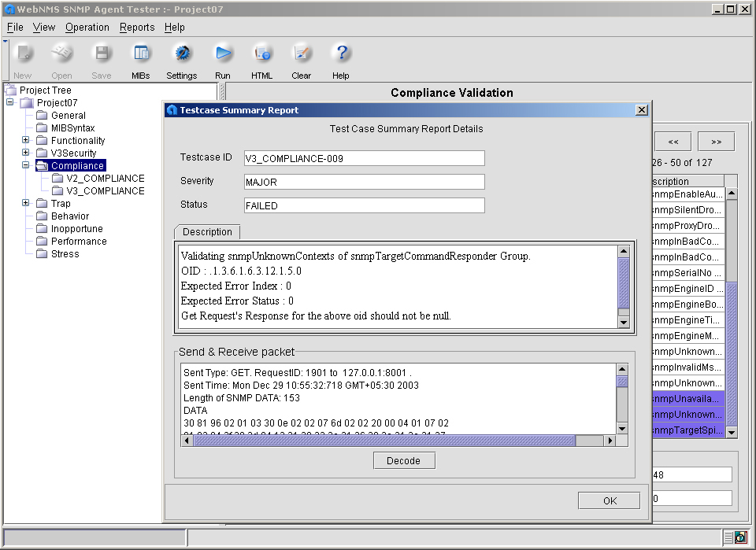Expand the Trap tree node

(x=25, y=203)
